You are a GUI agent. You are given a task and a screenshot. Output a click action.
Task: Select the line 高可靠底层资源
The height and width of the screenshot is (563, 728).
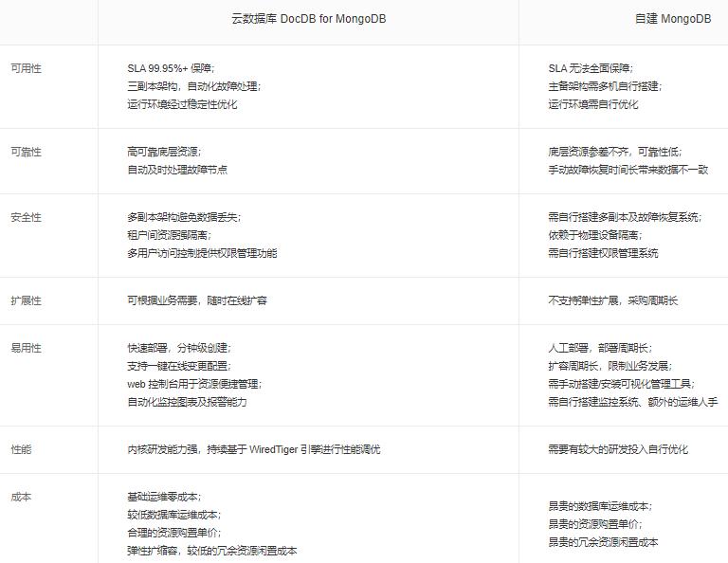tap(164, 153)
